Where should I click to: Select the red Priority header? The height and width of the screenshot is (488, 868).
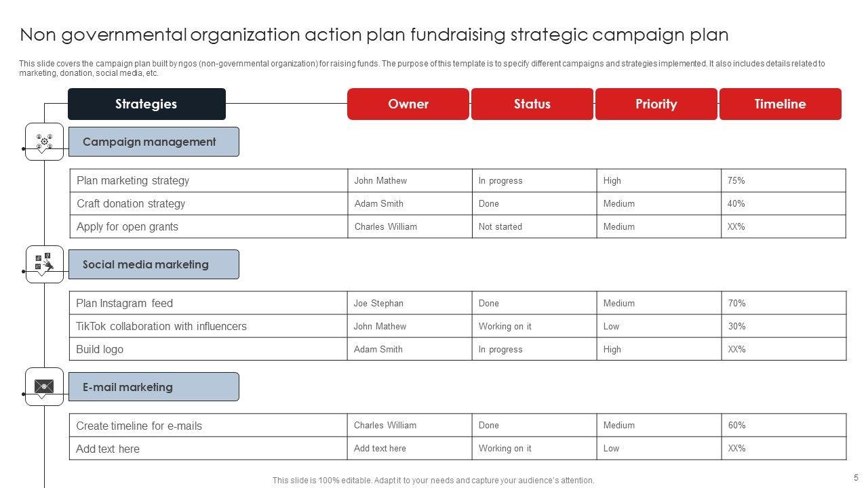click(656, 104)
